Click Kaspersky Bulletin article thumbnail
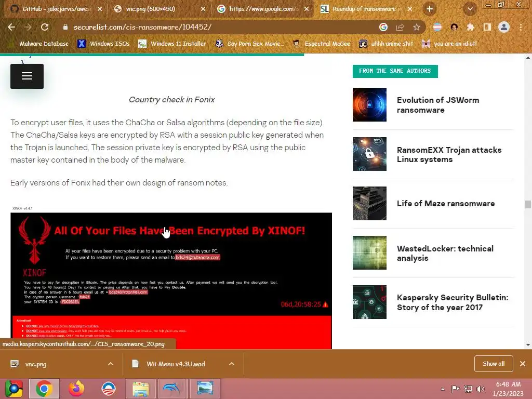This screenshot has height=399, width=532. pyautogui.click(x=369, y=302)
